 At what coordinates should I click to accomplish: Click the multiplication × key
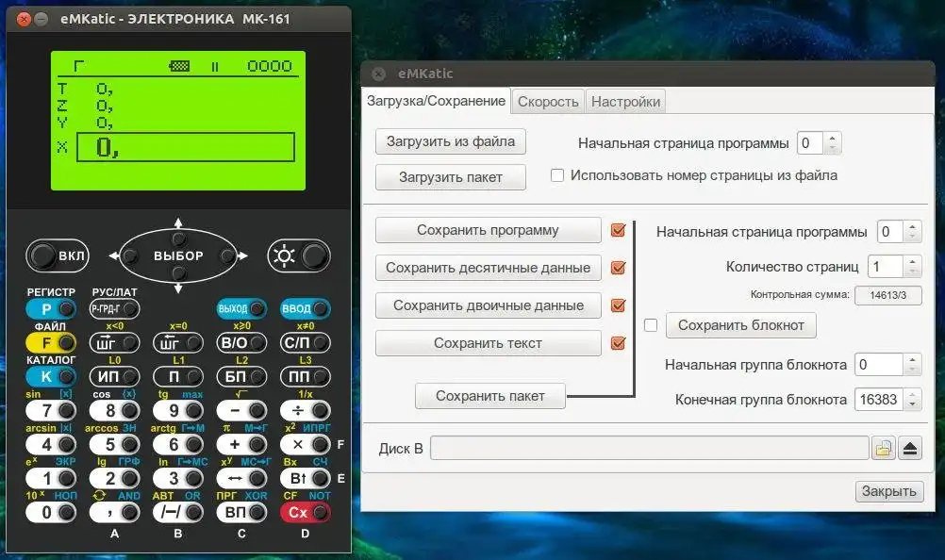pyautogui.click(x=306, y=444)
